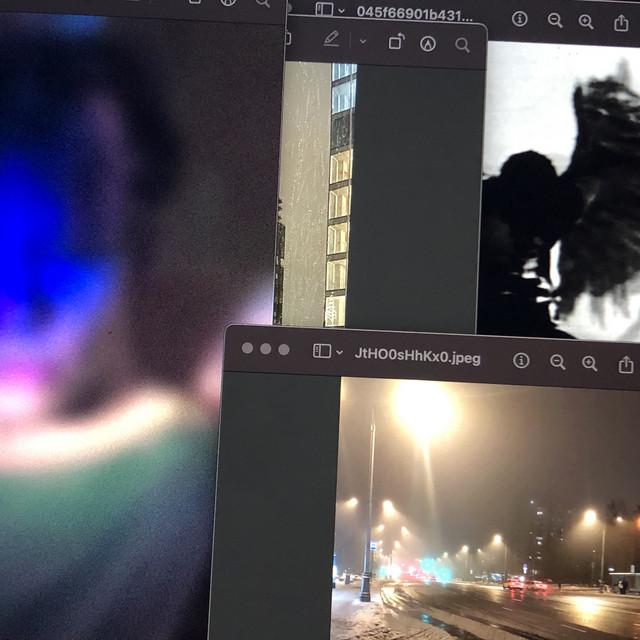This screenshot has width=640, height=640.
Task: Click the full-screen button of JtHO0sHhKx0.jpeg window
Action: pyautogui.click(x=284, y=350)
